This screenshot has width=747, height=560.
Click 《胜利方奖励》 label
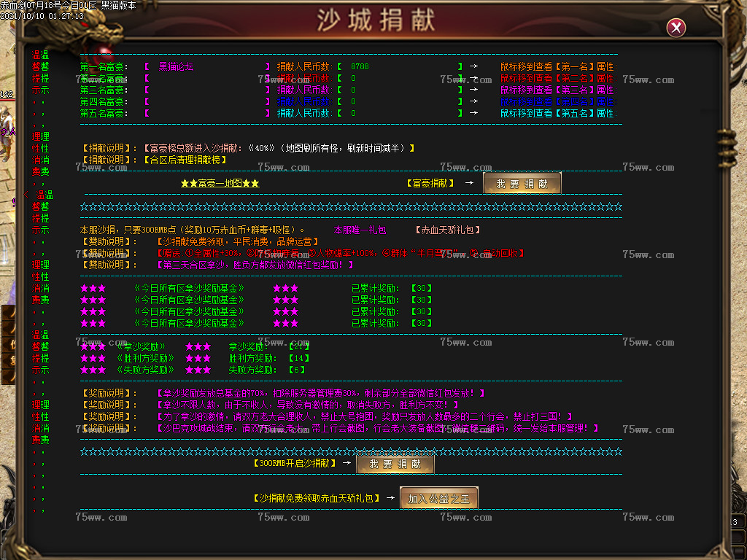145,358
